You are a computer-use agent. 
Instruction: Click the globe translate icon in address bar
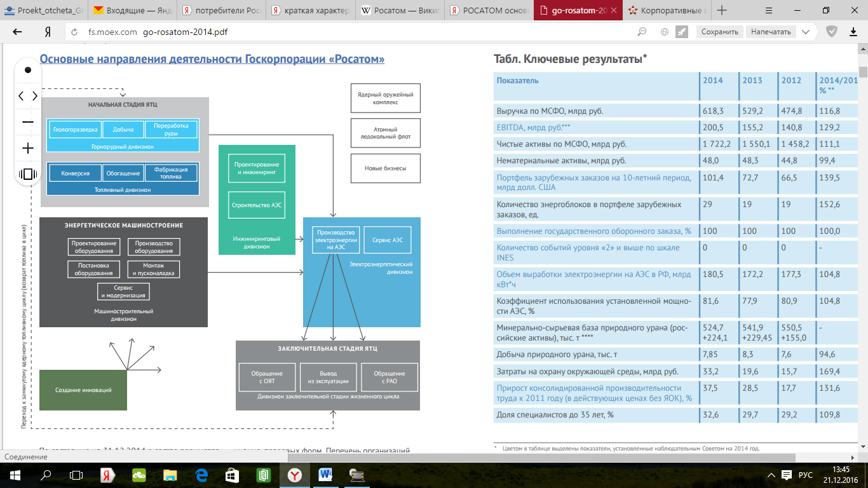[x=664, y=32]
